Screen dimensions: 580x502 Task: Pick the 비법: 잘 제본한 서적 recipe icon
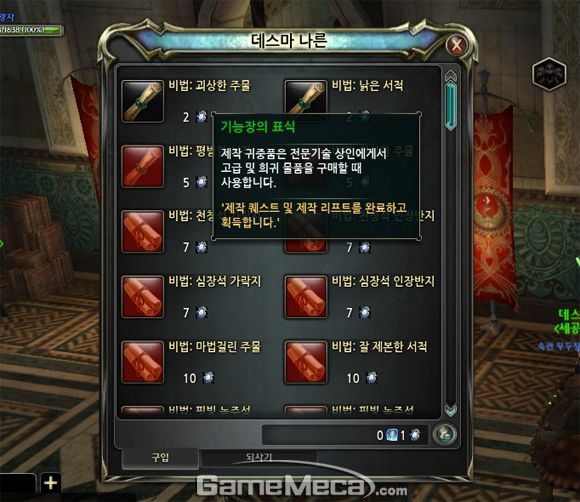(x=306, y=362)
